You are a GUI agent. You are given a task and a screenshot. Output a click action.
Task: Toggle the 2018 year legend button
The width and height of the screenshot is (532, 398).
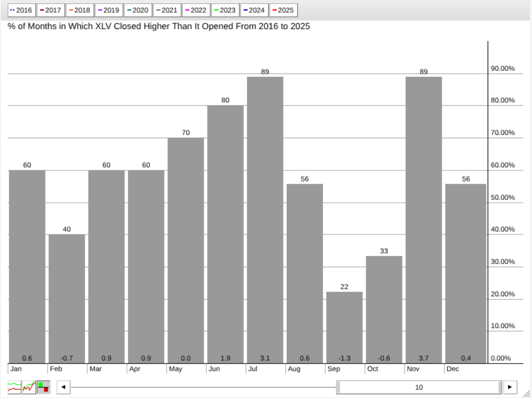coord(80,10)
